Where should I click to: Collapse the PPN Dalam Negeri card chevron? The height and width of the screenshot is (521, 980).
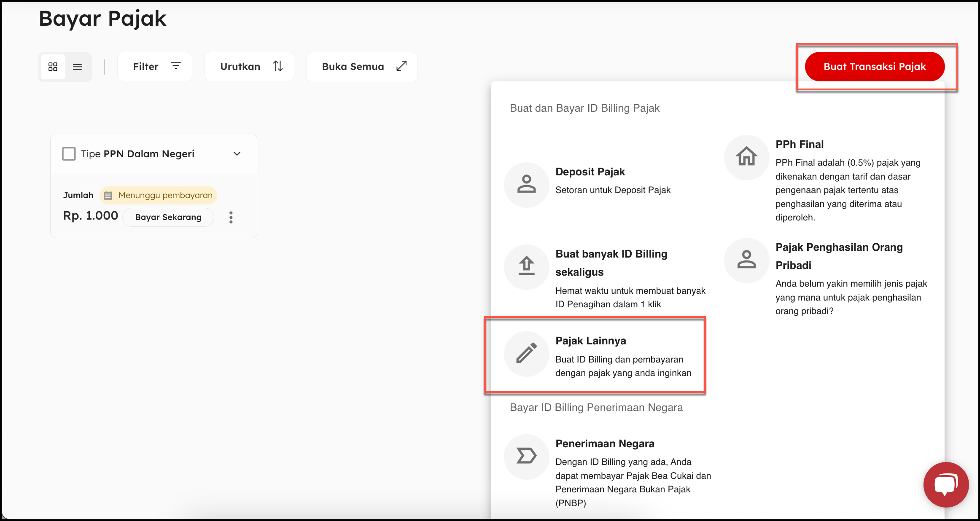[x=237, y=154]
